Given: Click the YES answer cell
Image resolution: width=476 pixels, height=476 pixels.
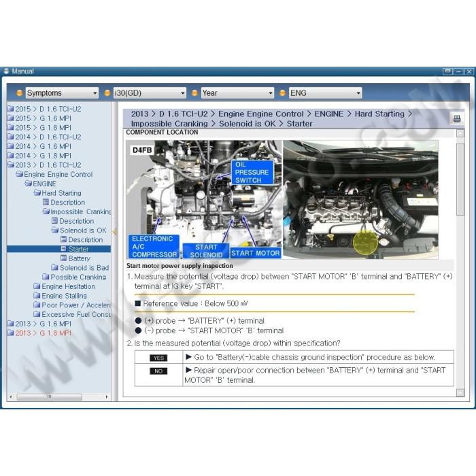Looking at the screenshot, I should click(x=158, y=358).
